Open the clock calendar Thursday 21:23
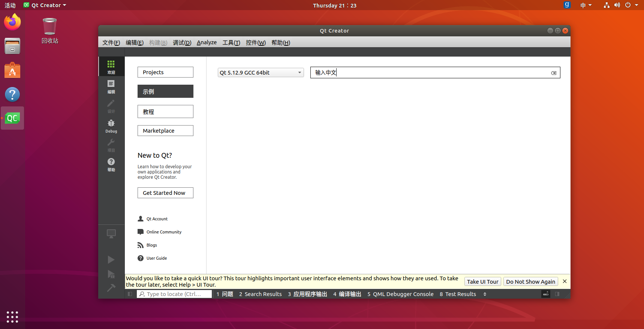 point(334,5)
